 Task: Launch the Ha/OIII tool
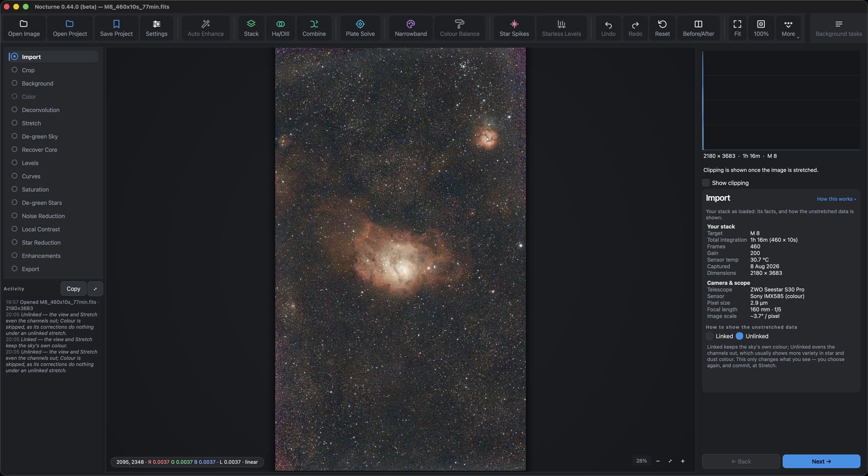point(280,28)
